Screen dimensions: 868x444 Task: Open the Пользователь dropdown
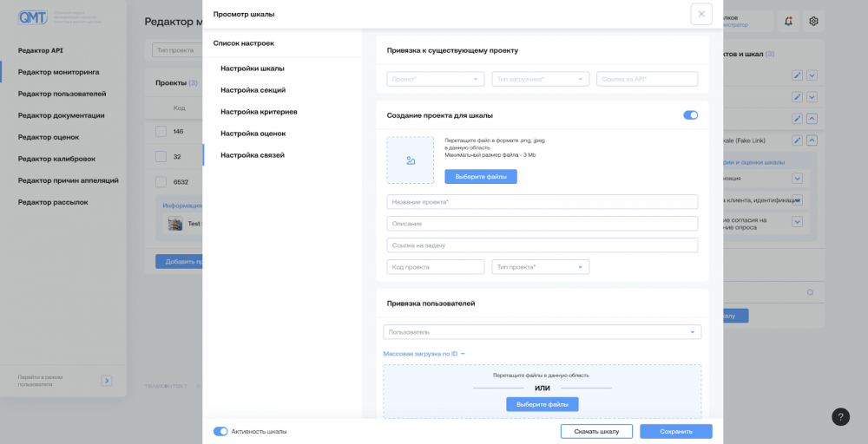click(x=542, y=332)
